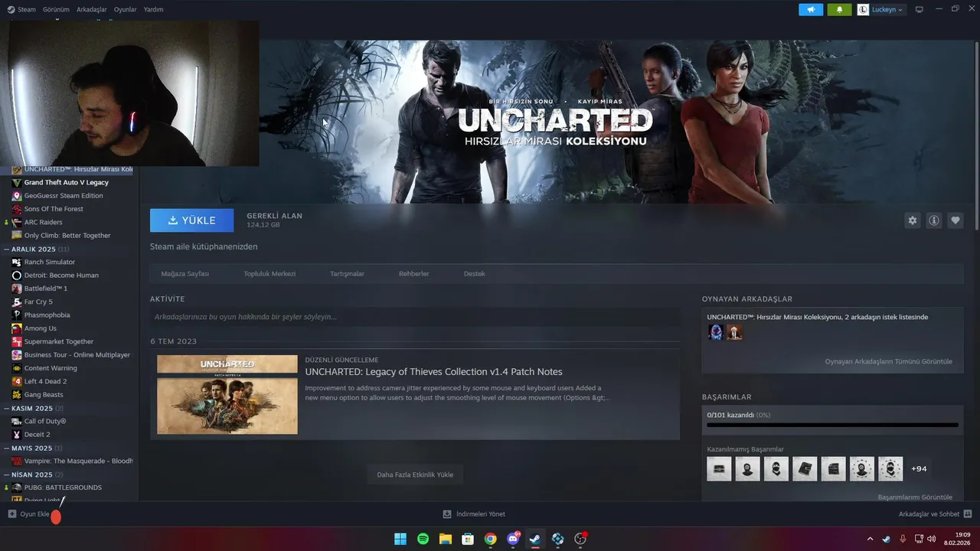Click Daha Fazla Etkinlik Yükle button
Screen dimensions: 980x551
coord(415,474)
